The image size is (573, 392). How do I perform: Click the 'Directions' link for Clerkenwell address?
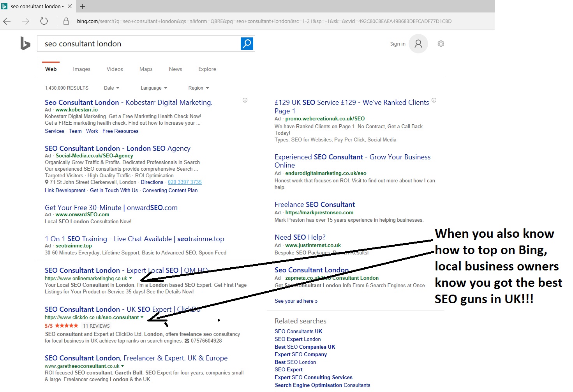pyautogui.click(x=152, y=182)
